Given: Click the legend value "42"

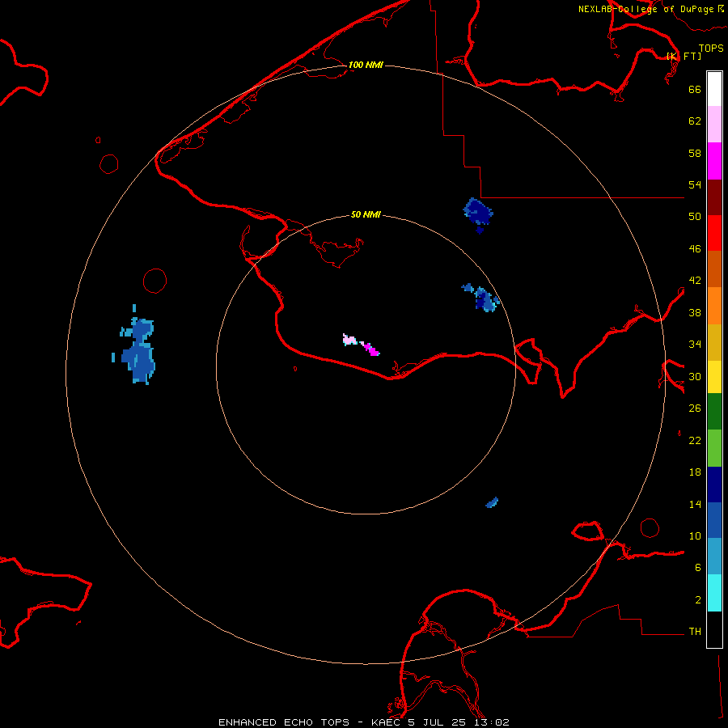Looking at the screenshot, I should tap(695, 281).
